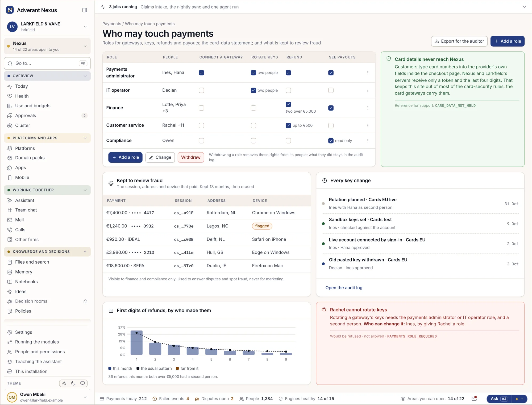The height and width of the screenshot is (405, 532).
Task: Toggle Connect a gateway for IT operator
Action: click(201, 90)
